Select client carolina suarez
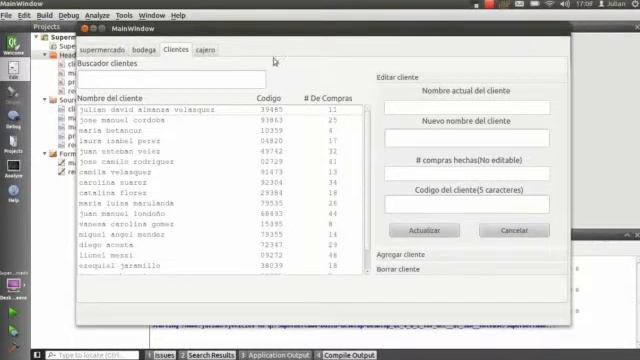 pyautogui.click(x=220, y=182)
